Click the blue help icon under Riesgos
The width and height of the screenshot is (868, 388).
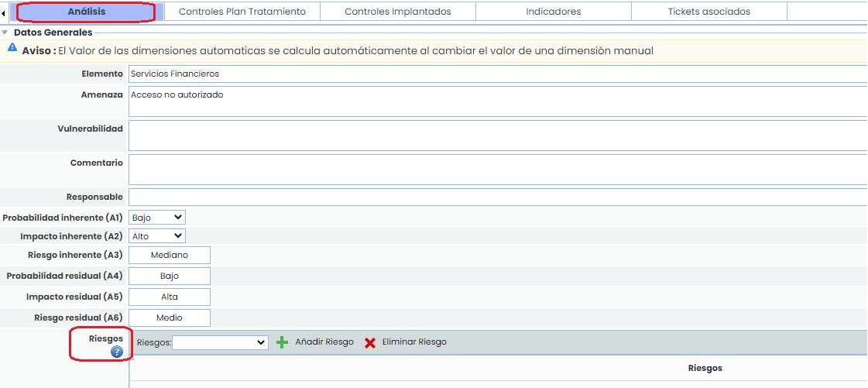[116, 352]
